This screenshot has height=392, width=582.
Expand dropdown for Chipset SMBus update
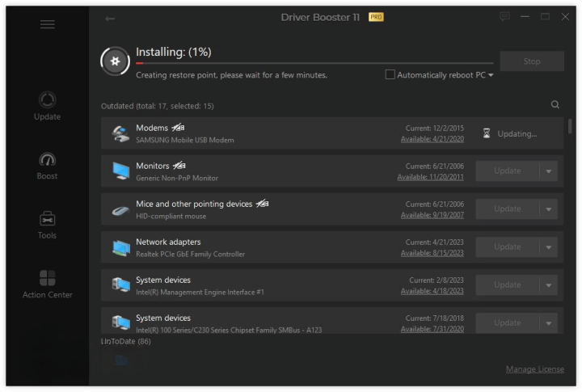tap(549, 323)
